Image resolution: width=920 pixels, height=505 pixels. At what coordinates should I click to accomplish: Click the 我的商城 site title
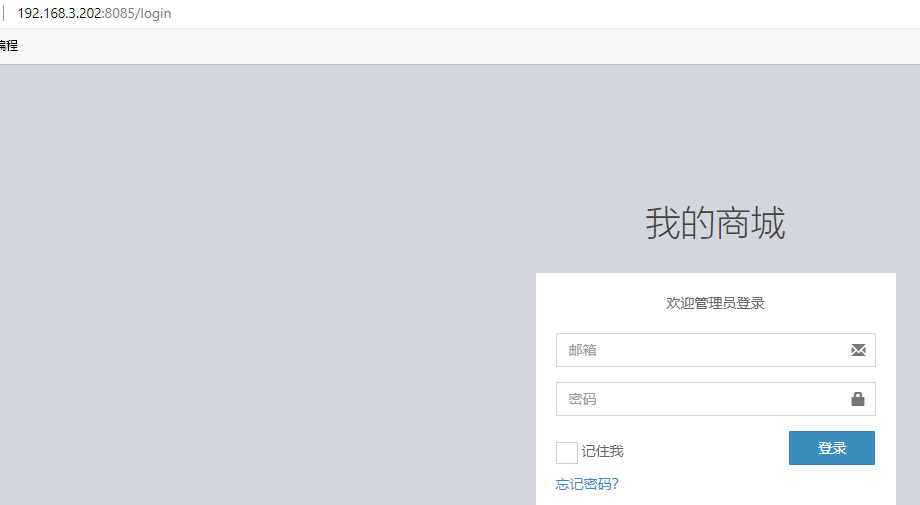[715, 223]
